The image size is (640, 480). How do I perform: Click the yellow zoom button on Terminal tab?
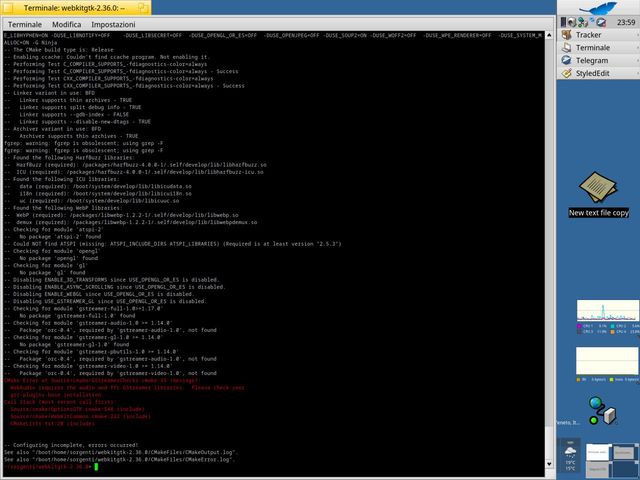click(142, 7)
